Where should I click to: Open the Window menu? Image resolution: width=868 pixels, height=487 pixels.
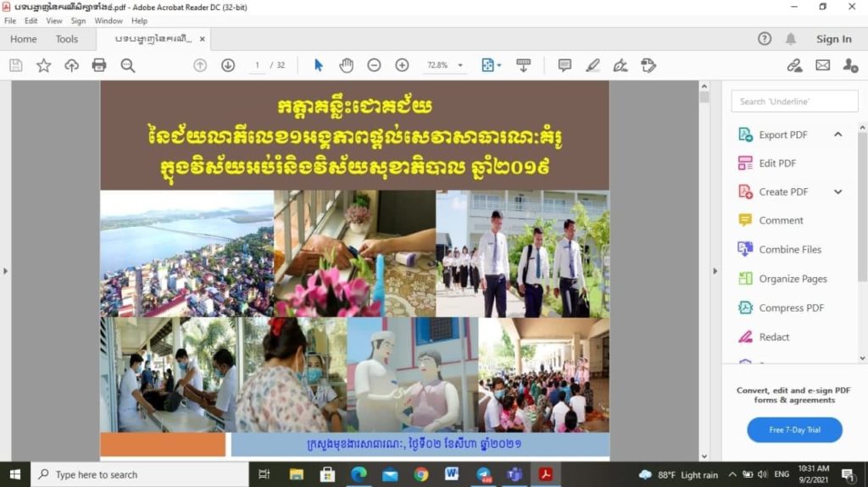pyautogui.click(x=108, y=20)
